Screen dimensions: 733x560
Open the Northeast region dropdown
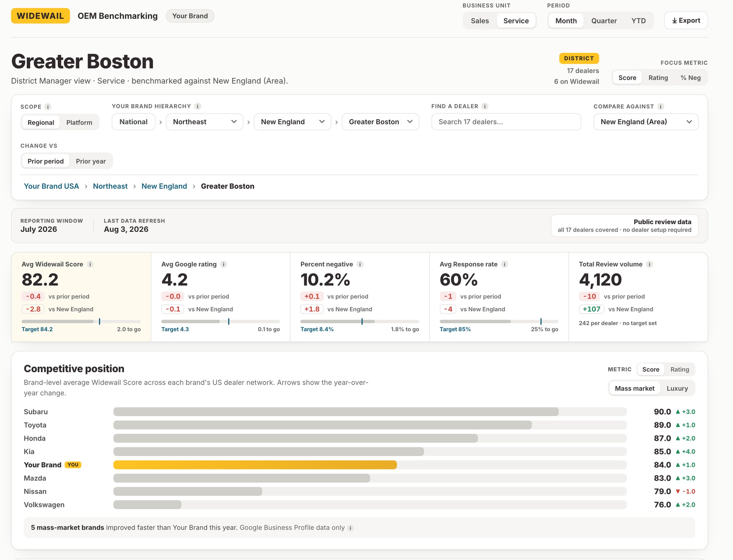pos(204,122)
